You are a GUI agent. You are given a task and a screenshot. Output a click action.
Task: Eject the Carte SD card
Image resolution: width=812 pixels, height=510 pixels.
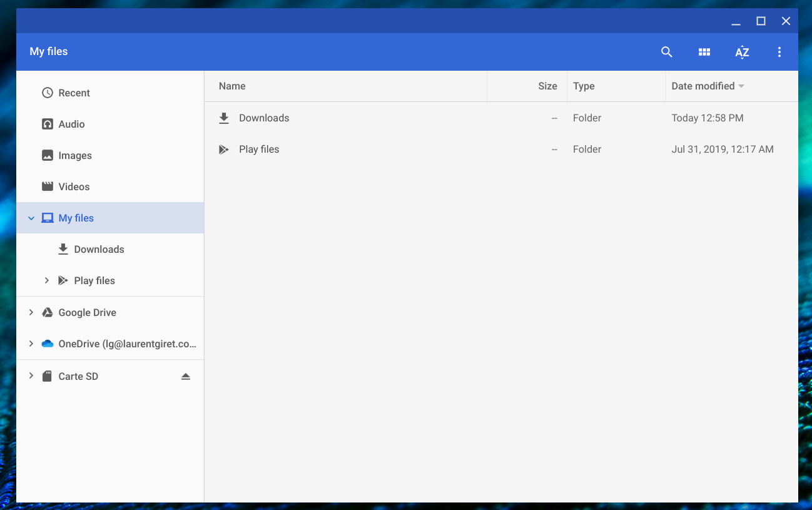pyautogui.click(x=185, y=376)
